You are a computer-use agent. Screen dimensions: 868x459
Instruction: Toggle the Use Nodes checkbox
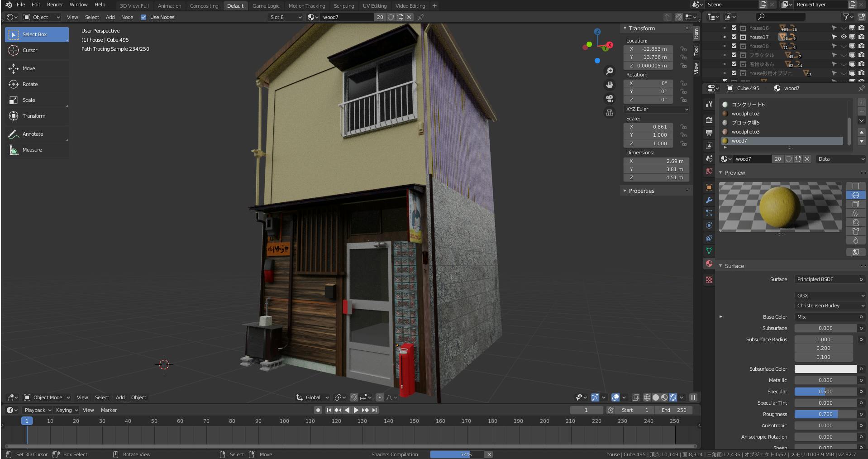click(143, 17)
